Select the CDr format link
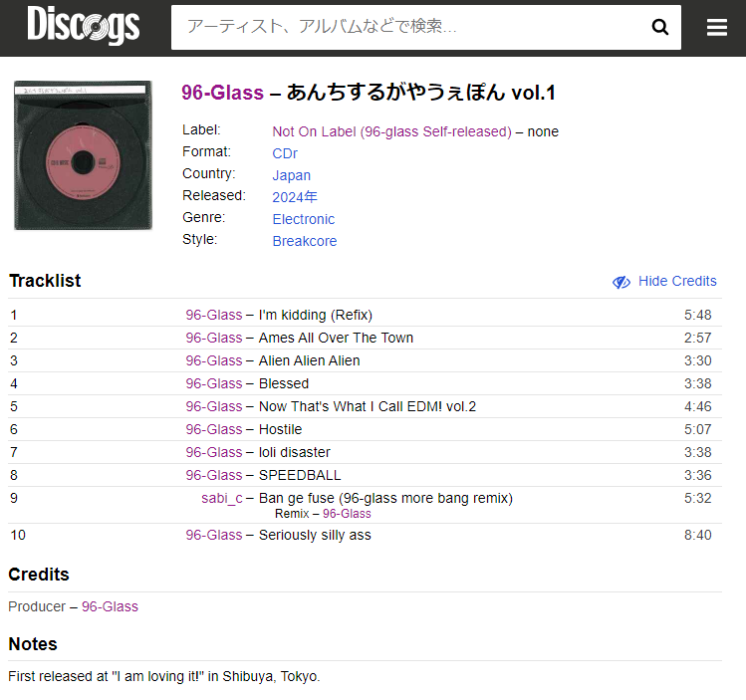The width and height of the screenshot is (746, 700). pyautogui.click(x=285, y=153)
